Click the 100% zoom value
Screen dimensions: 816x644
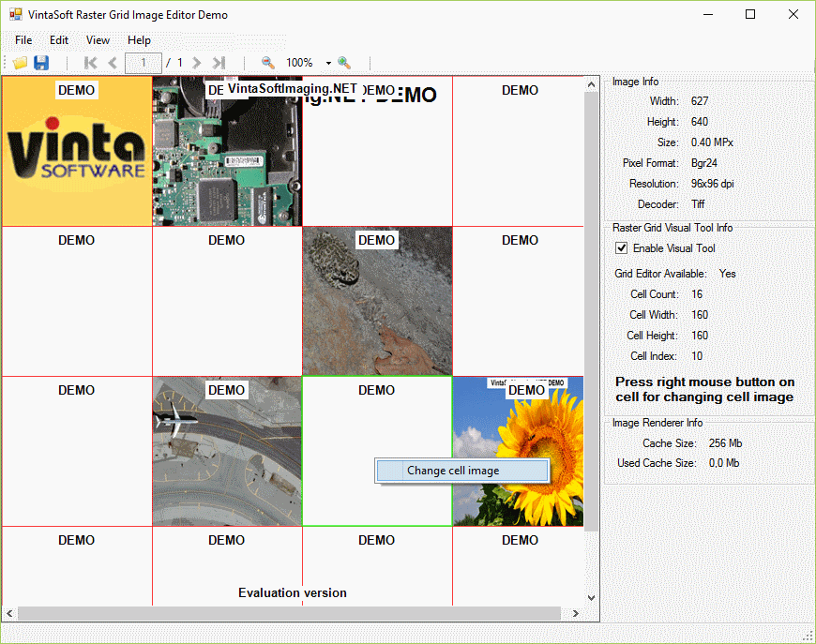[299, 63]
